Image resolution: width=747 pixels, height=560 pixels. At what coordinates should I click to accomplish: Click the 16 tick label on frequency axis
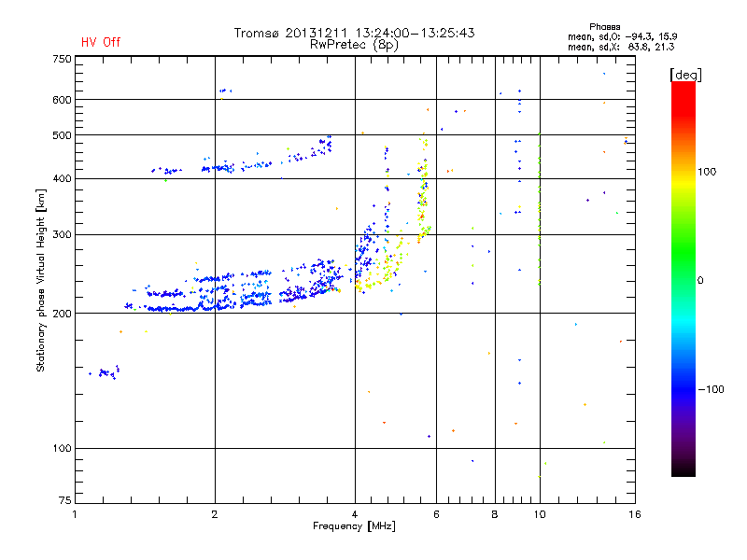[x=635, y=514]
